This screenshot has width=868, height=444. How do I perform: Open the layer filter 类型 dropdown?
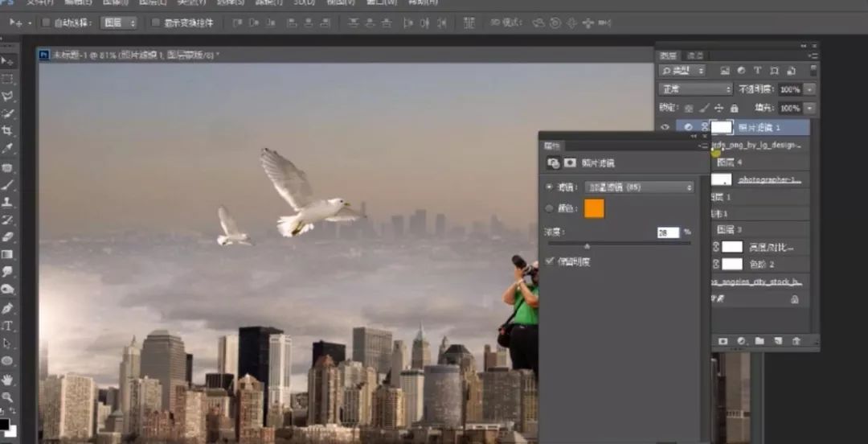682,71
